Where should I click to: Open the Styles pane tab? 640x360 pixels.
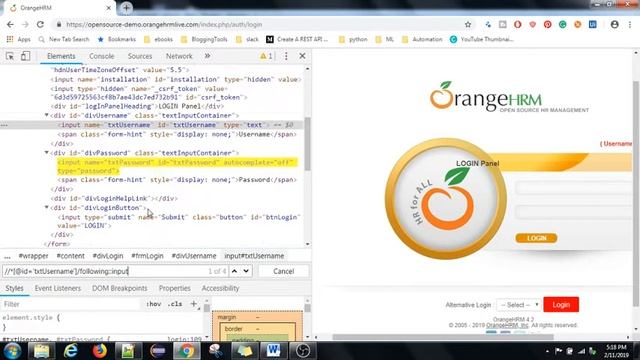14,288
